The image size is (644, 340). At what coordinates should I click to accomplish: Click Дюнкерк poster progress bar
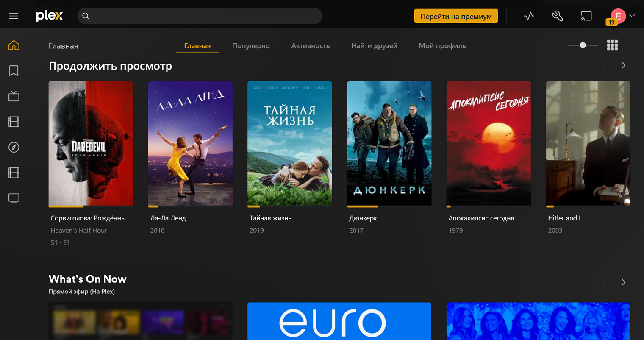(x=389, y=206)
